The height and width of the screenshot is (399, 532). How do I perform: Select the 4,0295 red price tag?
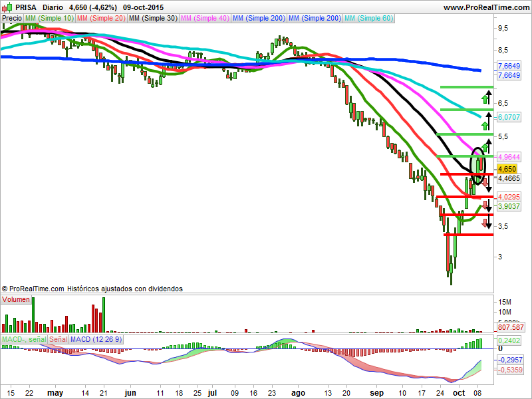509,197
